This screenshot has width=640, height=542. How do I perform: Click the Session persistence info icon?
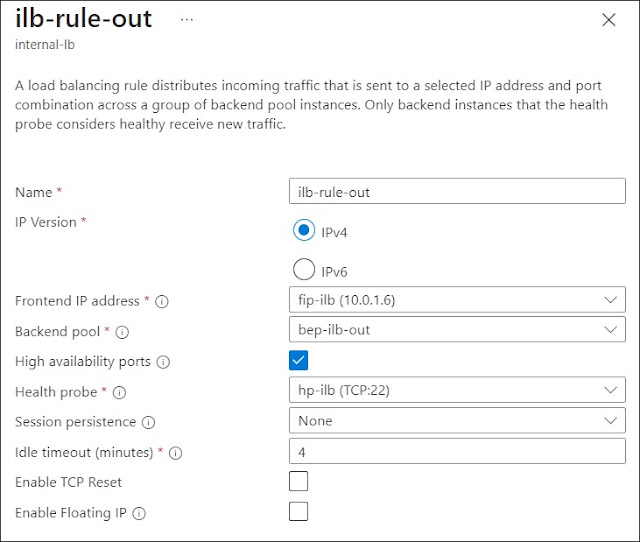(x=148, y=422)
